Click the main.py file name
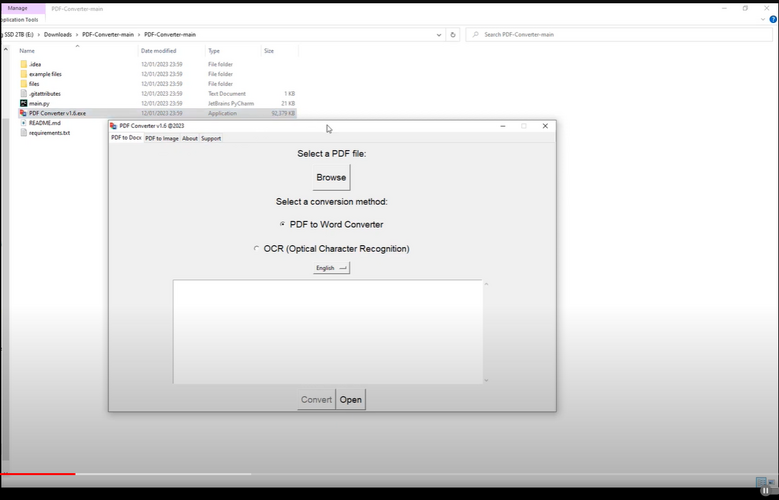This screenshot has width=779, height=500. pyautogui.click(x=39, y=103)
